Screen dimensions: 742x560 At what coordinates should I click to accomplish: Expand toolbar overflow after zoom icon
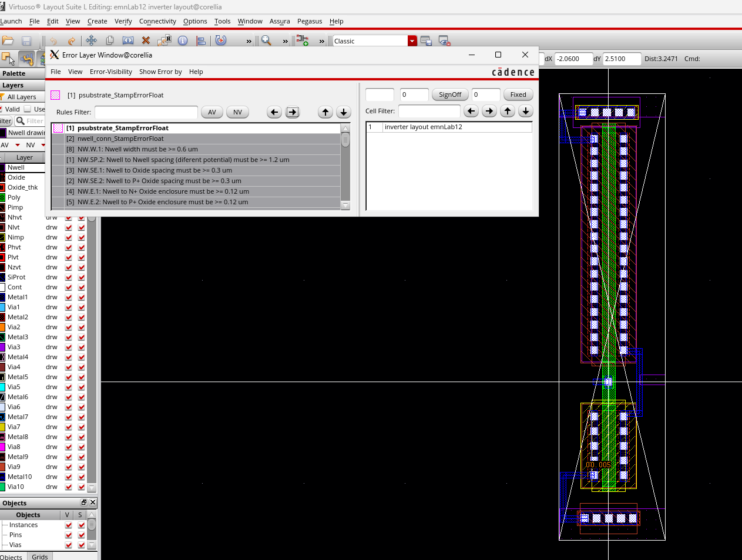(x=286, y=41)
